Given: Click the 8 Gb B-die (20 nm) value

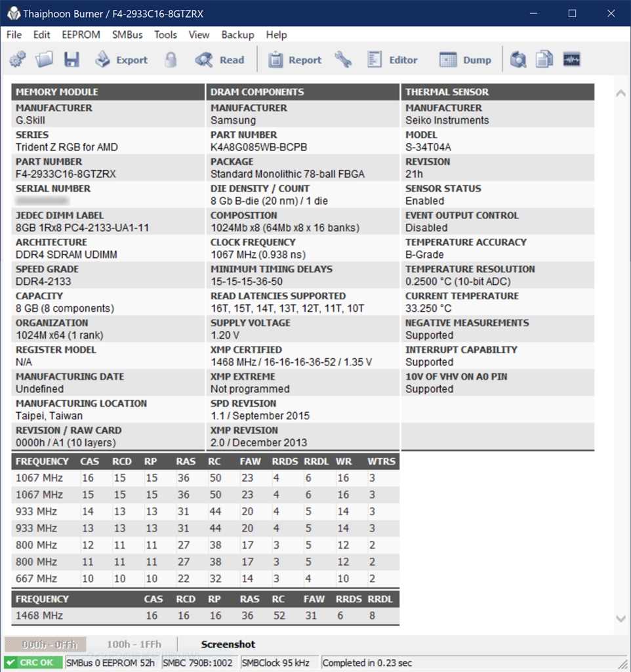Looking at the screenshot, I should tap(269, 201).
